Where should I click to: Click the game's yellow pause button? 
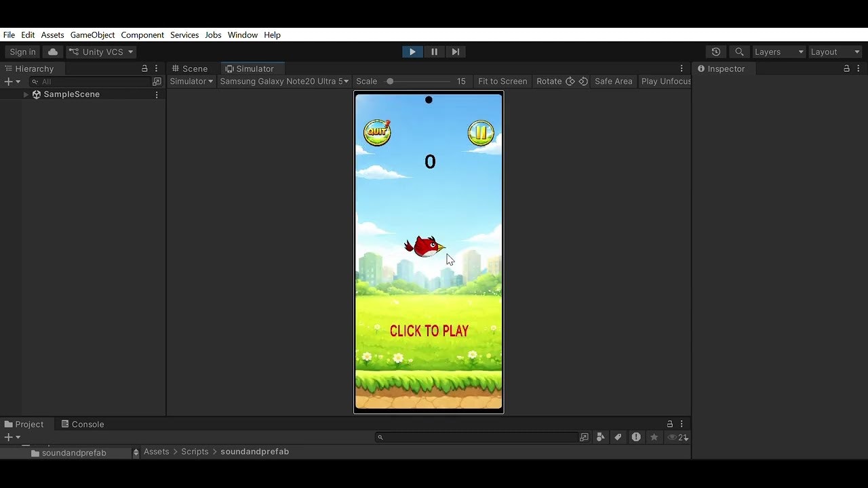tap(481, 133)
